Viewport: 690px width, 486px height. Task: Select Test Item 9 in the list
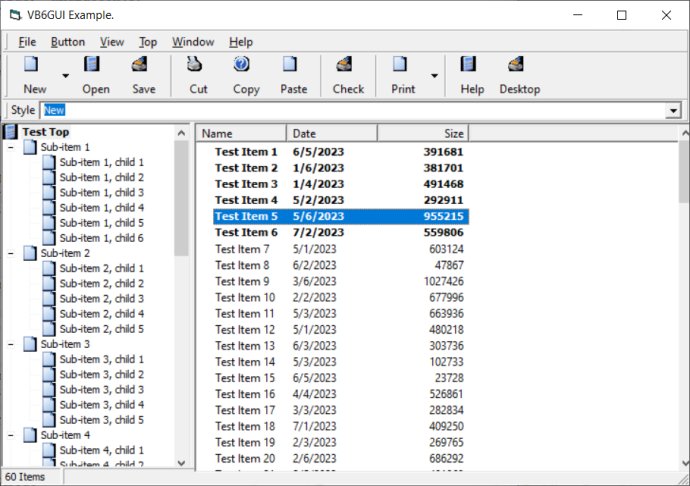pos(242,281)
